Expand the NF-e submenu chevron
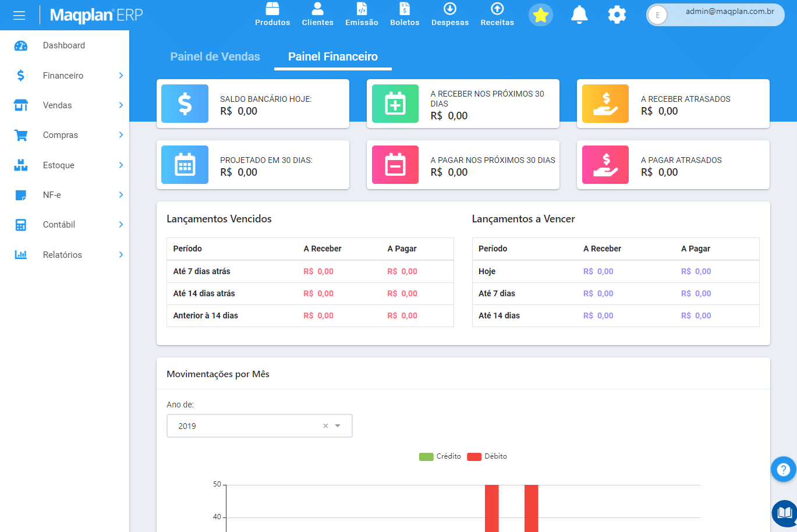 tap(121, 195)
